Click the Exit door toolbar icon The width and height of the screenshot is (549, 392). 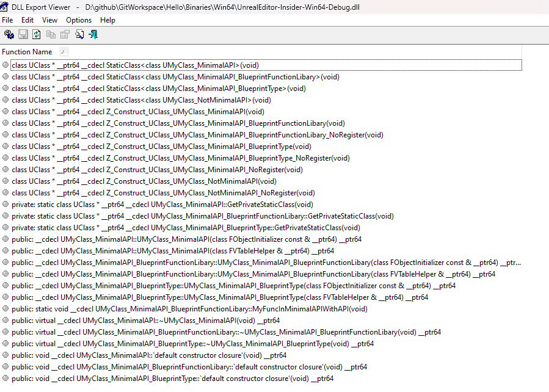(x=93, y=35)
